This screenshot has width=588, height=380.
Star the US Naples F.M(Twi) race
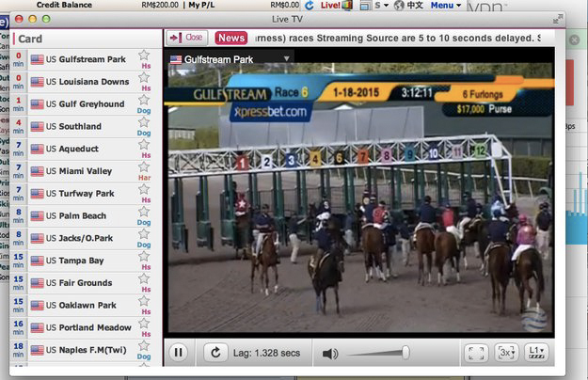click(x=144, y=346)
